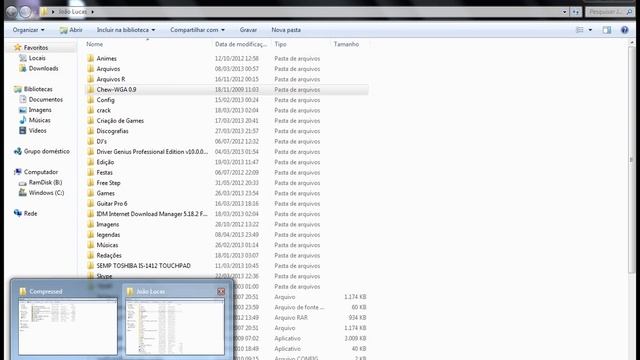640x360 pixels.
Task: Open the Documentos library
Action: coord(45,99)
